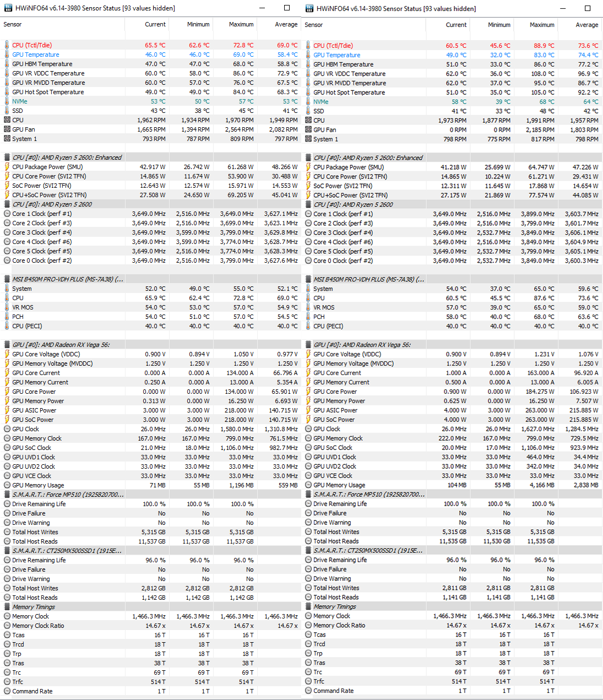Click thermometer icon beside VR MOS in left window
Screen dimensions: 603x700
click(x=7, y=307)
